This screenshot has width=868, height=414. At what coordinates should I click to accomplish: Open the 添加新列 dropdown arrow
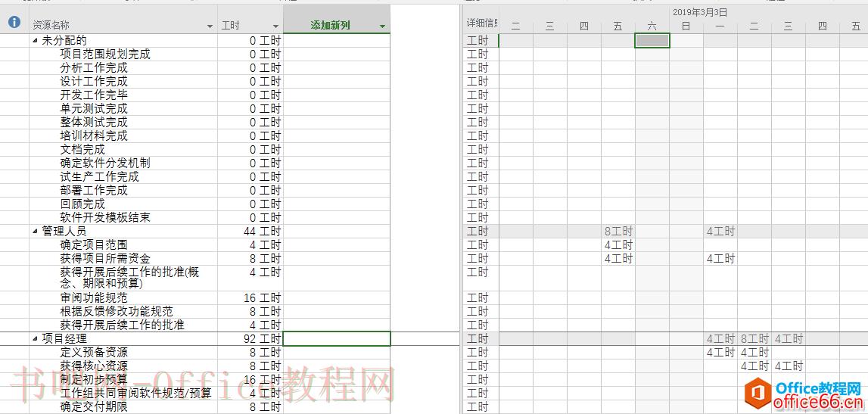click(x=382, y=26)
